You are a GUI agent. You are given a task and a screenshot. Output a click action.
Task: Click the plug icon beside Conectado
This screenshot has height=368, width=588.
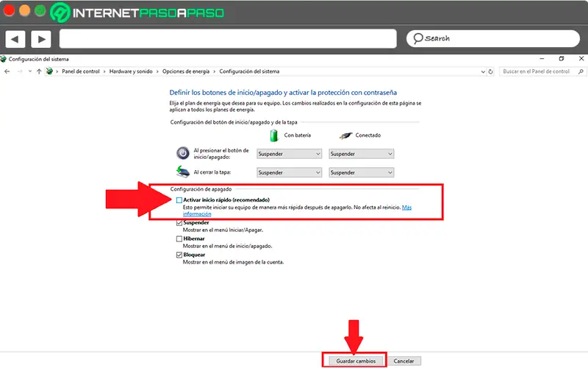345,135
